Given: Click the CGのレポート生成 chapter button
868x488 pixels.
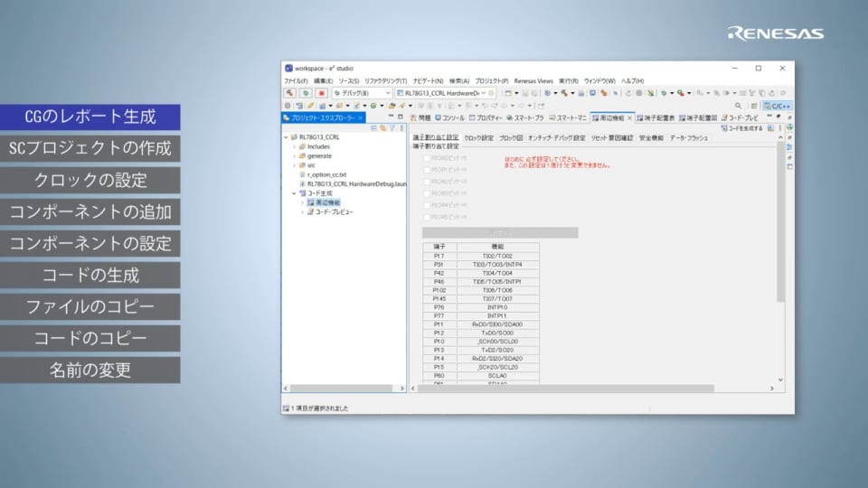Looking at the screenshot, I should click(90, 117).
